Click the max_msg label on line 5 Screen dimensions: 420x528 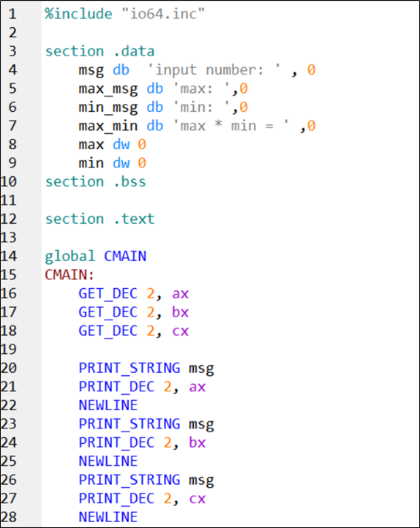(108, 89)
